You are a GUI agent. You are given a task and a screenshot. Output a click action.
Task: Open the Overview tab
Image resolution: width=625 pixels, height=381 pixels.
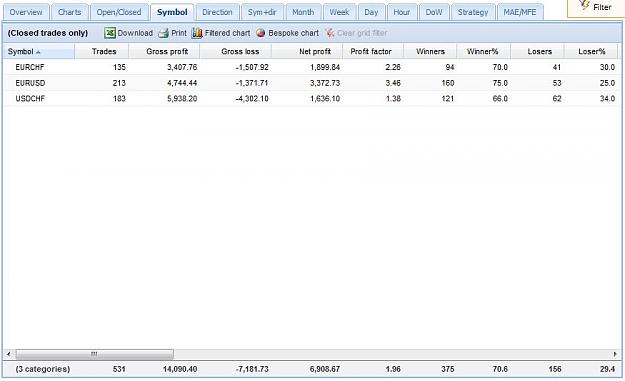tap(26, 12)
